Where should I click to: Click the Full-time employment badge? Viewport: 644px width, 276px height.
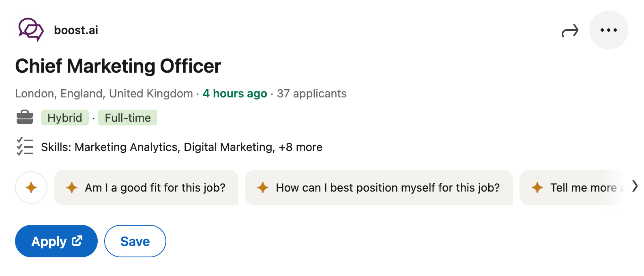[x=127, y=118]
